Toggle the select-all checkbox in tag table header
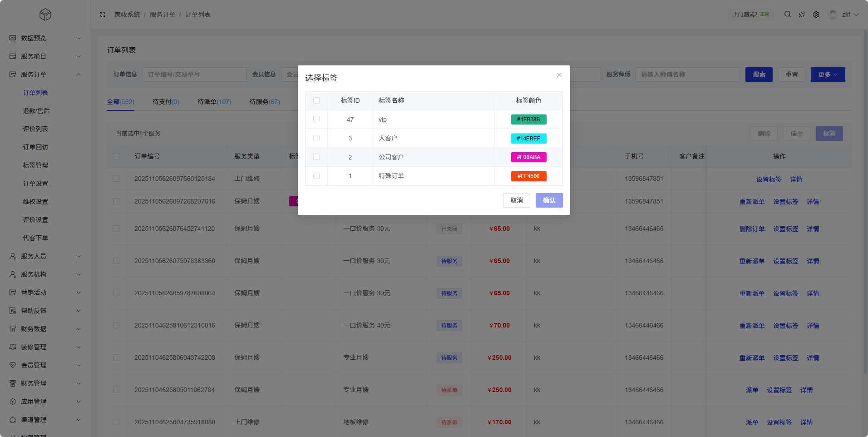The width and height of the screenshot is (868, 437). tap(316, 100)
